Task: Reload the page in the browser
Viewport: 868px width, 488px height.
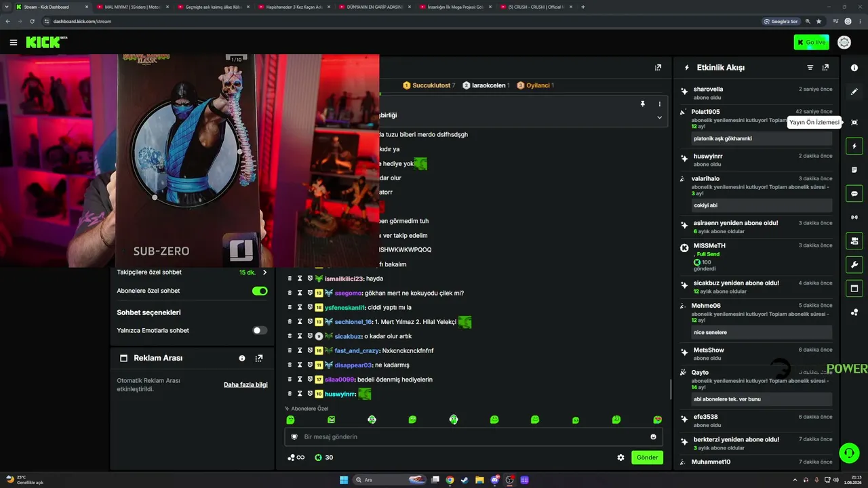Action: coord(32,21)
